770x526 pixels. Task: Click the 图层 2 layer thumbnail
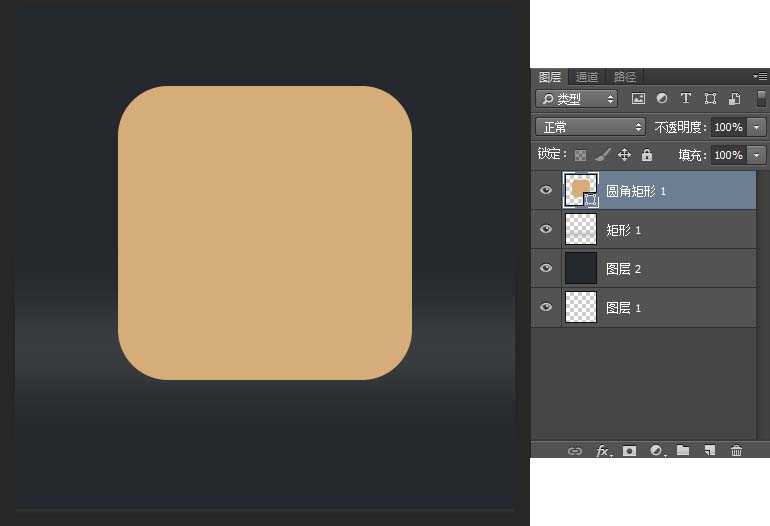click(581, 268)
